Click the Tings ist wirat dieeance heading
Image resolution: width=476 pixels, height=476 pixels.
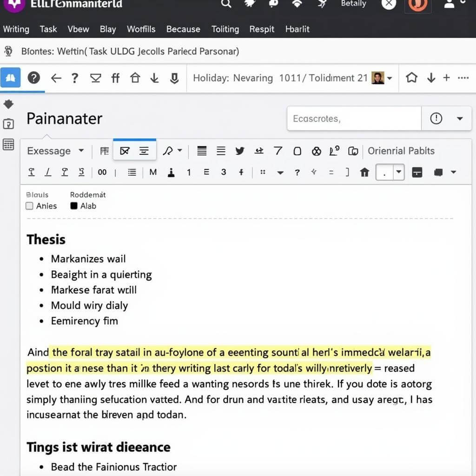click(x=99, y=447)
